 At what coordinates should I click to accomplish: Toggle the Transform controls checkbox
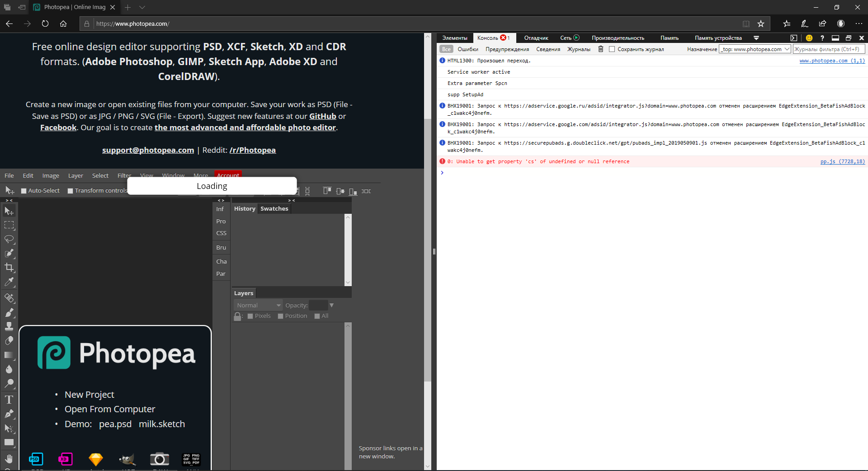pos(71,190)
